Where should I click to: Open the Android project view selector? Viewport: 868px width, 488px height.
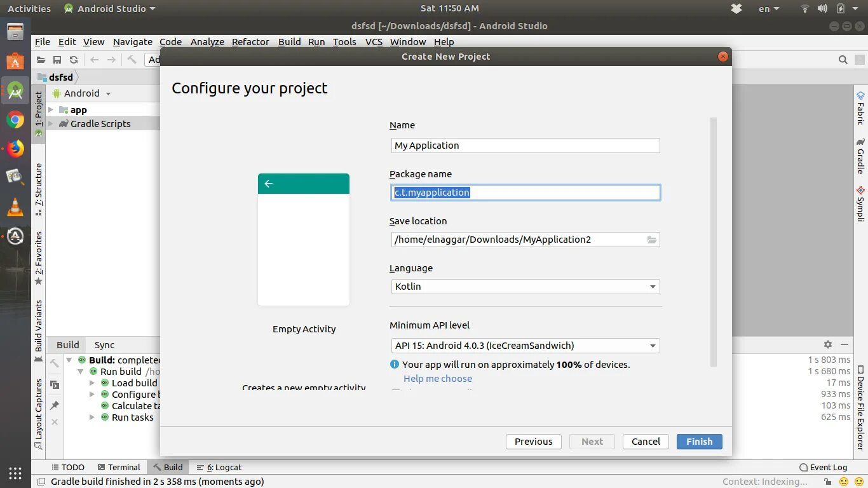tap(82, 93)
